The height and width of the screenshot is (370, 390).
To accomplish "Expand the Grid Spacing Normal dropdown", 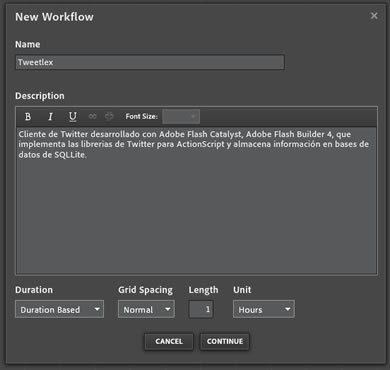I will coord(146,309).
